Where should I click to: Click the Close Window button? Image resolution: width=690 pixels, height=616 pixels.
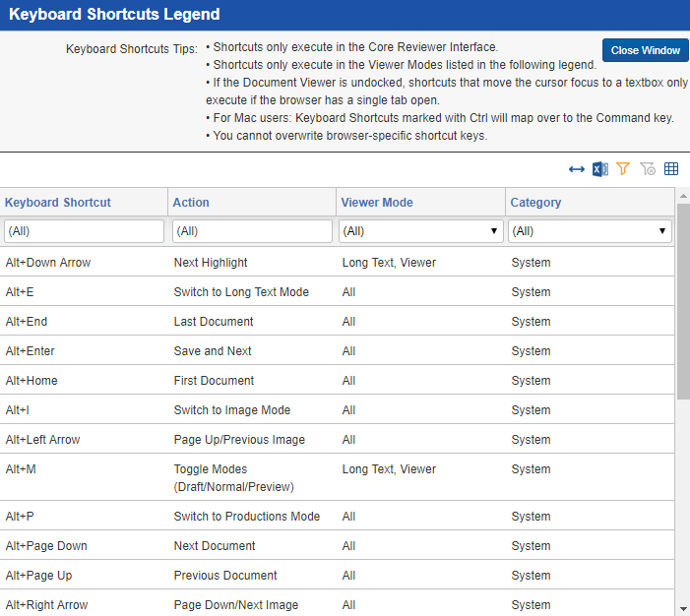click(645, 50)
